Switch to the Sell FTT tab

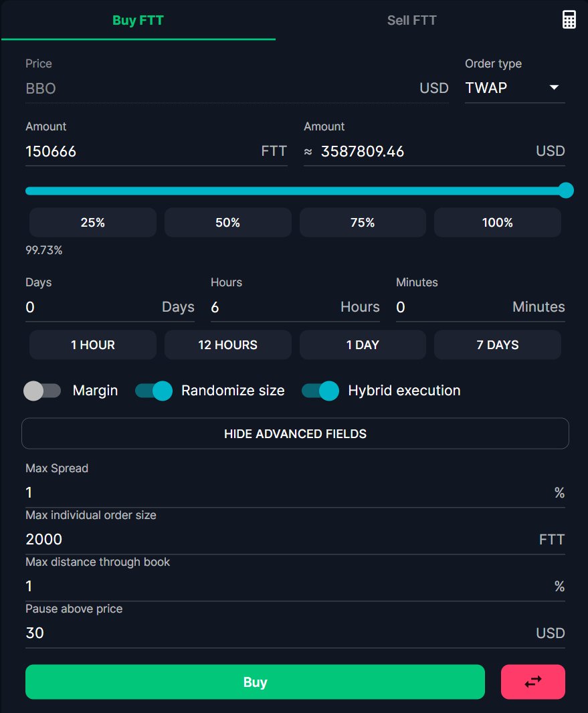point(411,20)
